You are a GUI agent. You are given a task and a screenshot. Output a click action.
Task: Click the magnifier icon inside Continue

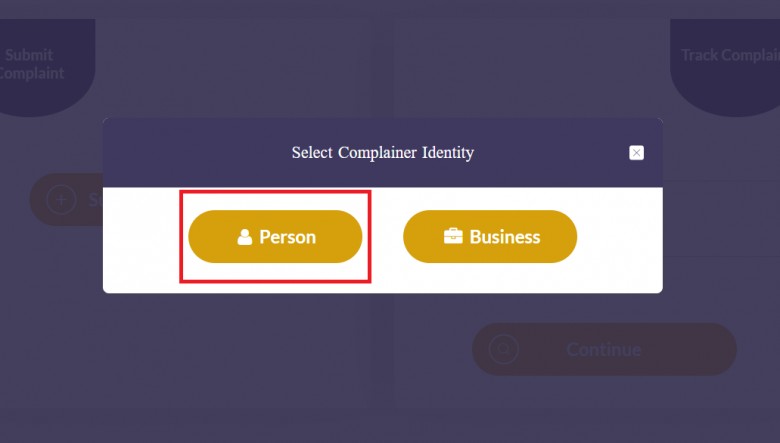click(503, 349)
